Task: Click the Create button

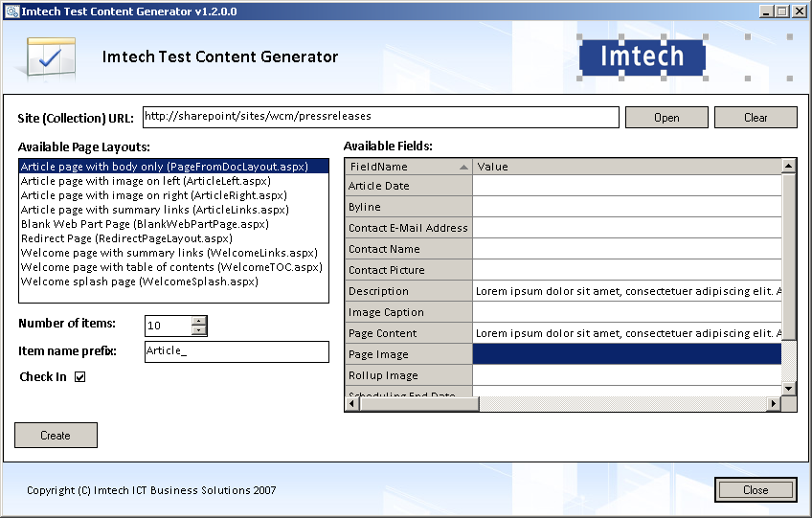Action: coord(56,435)
